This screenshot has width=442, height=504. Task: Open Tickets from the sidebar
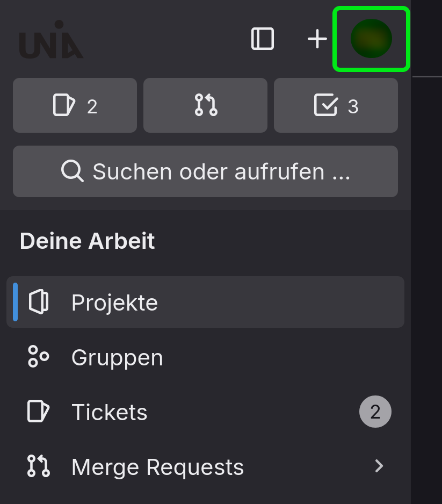(x=109, y=412)
